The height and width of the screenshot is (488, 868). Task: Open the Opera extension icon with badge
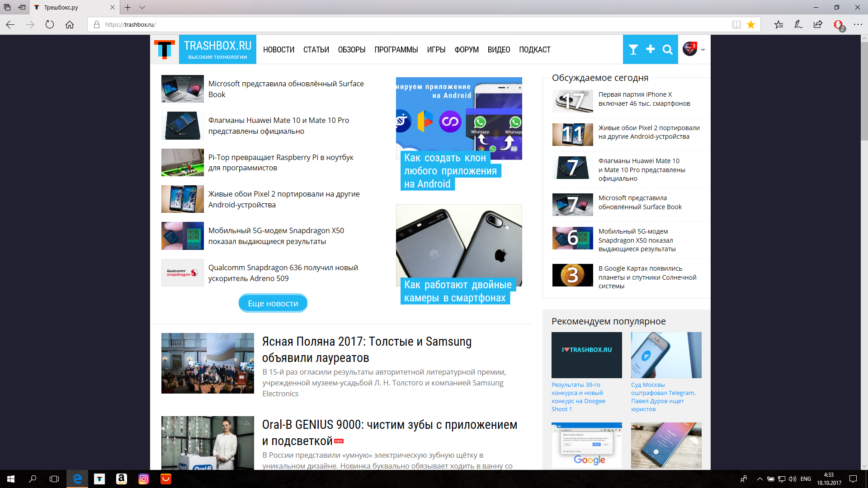839,25
